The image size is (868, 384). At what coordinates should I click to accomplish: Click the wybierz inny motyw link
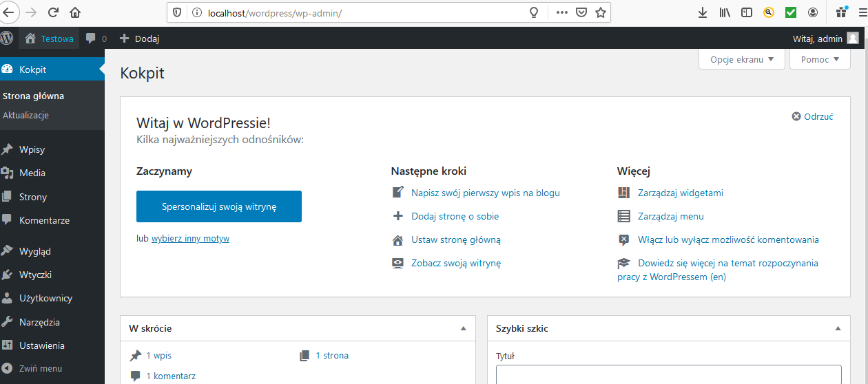click(191, 239)
